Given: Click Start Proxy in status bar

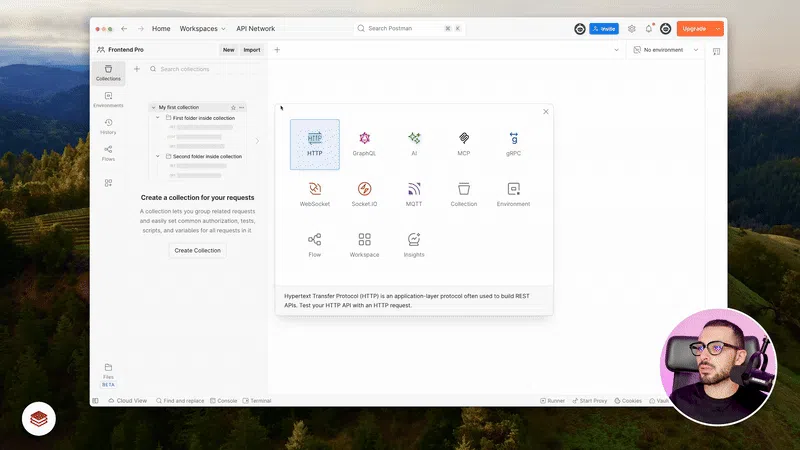Looking at the screenshot, I should click(x=590, y=401).
